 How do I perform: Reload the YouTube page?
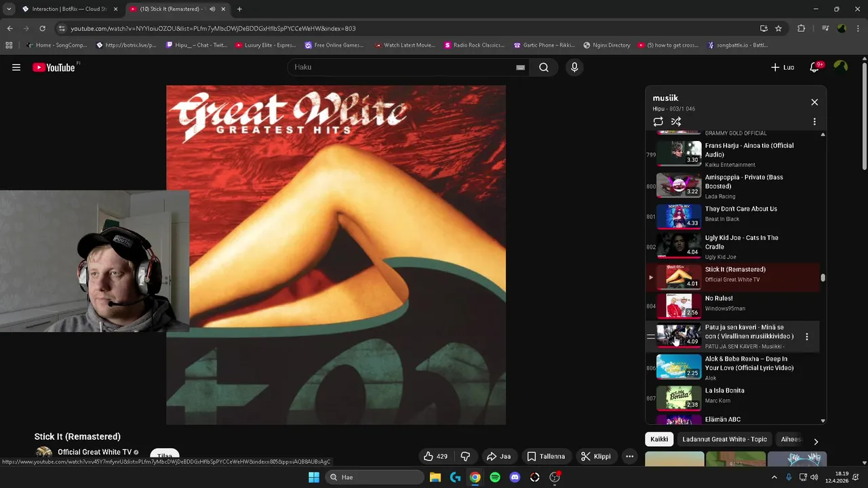click(42, 28)
